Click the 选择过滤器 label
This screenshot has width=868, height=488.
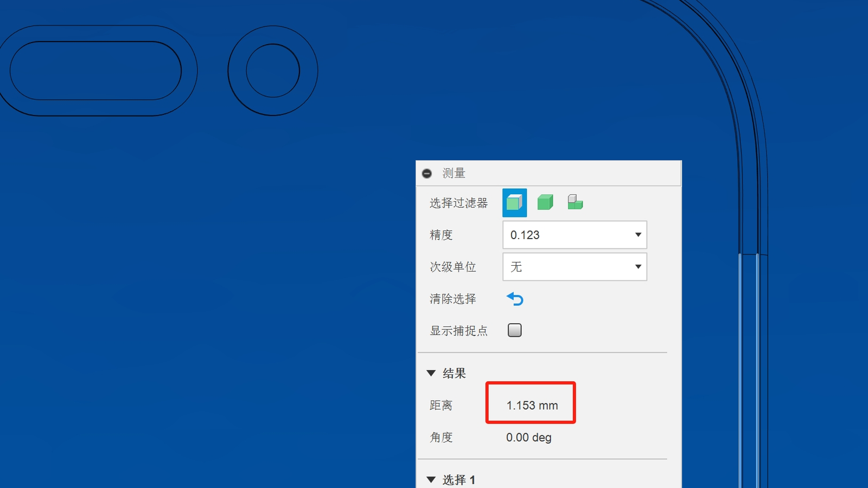click(x=459, y=203)
